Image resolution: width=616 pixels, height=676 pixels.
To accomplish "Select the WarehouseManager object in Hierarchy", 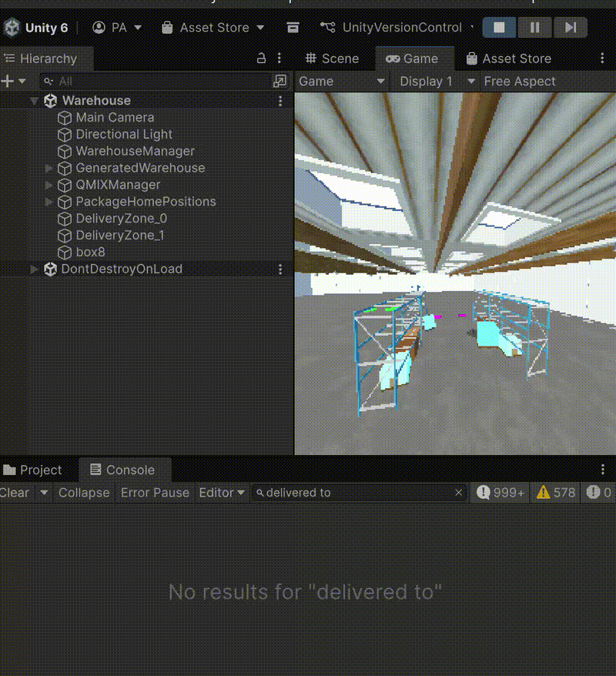I will 135,151.
